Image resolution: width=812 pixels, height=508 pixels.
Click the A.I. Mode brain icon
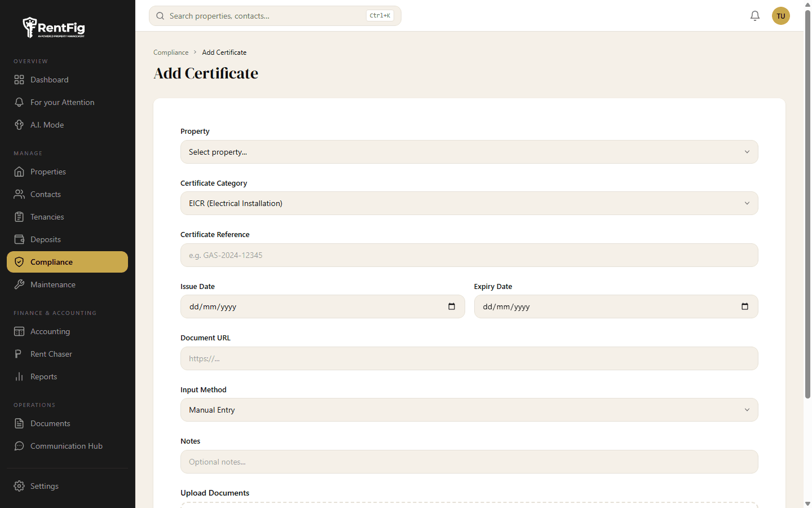pyautogui.click(x=19, y=125)
